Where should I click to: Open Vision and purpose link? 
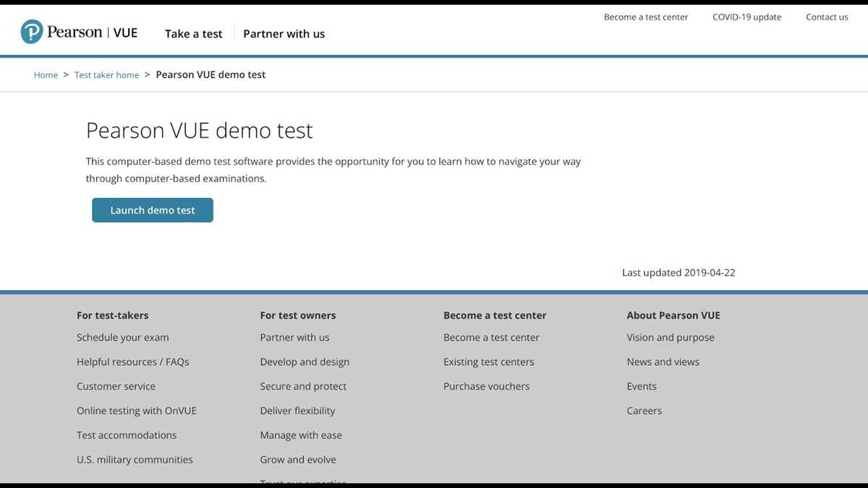tap(671, 338)
